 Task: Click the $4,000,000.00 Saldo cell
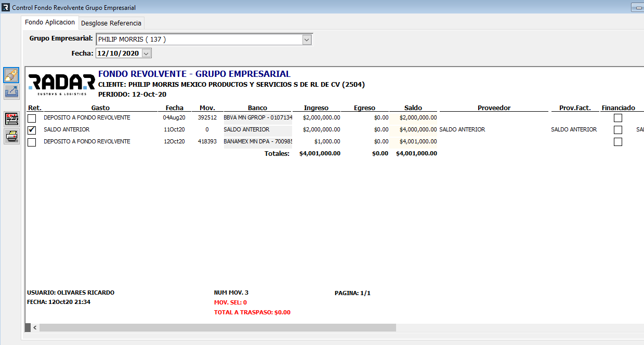(418, 129)
